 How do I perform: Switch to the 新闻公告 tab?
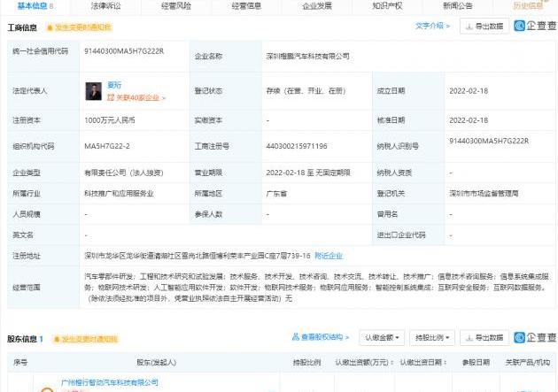pos(458,5)
